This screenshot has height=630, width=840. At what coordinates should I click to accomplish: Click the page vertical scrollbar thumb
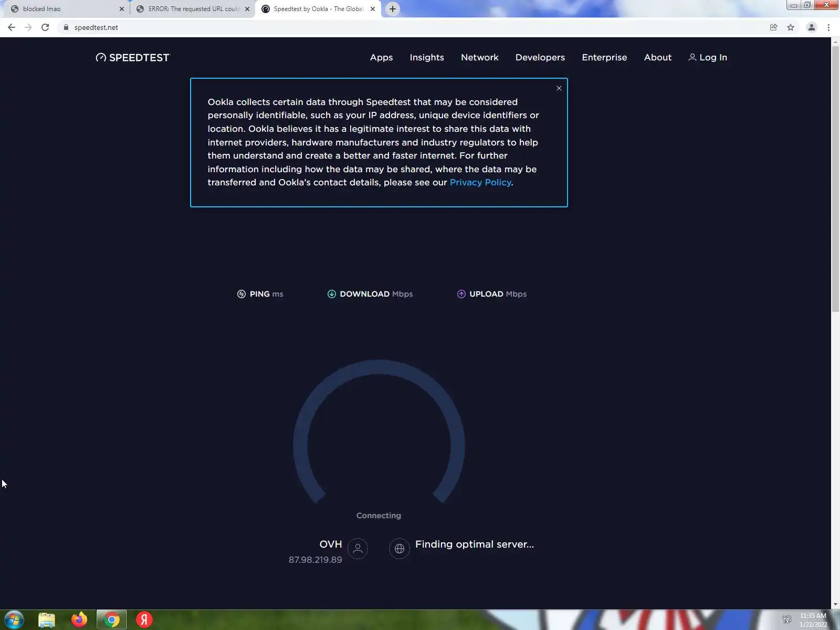(835, 178)
